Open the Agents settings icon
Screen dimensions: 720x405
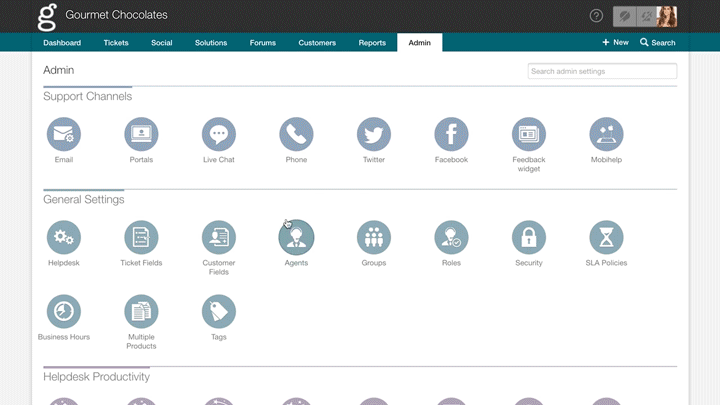click(x=296, y=237)
